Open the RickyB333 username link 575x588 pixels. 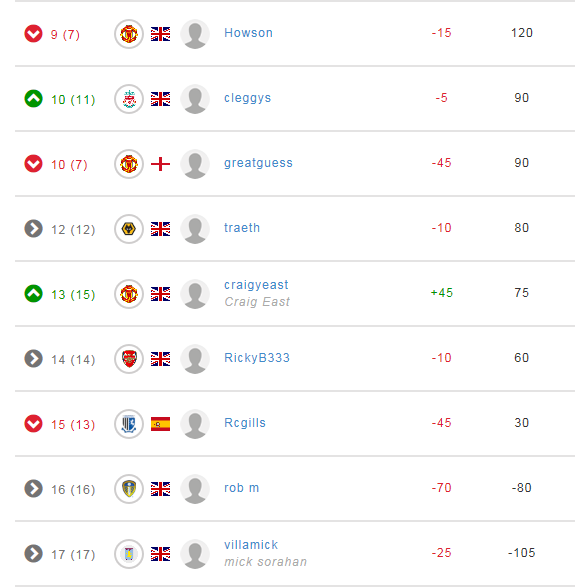coord(257,358)
